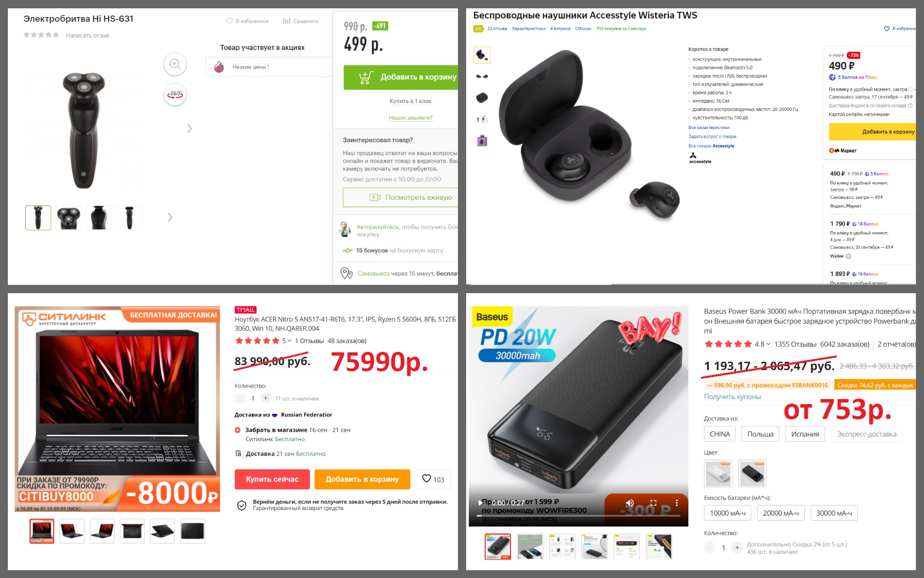The height and width of the screenshot is (578, 924).
Task: Click the Сравнить compare bars icon
Action: (286, 21)
